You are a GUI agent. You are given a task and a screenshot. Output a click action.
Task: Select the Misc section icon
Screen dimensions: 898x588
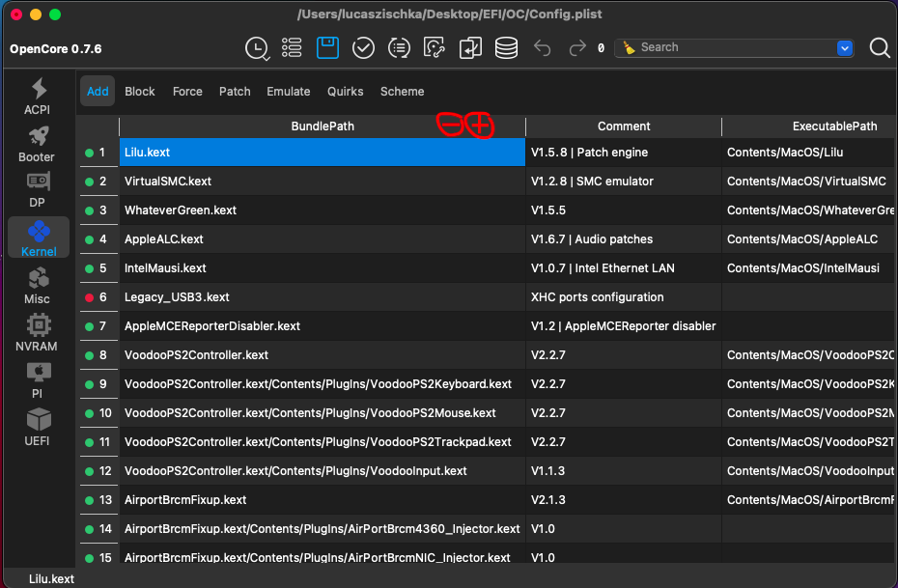click(37, 287)
